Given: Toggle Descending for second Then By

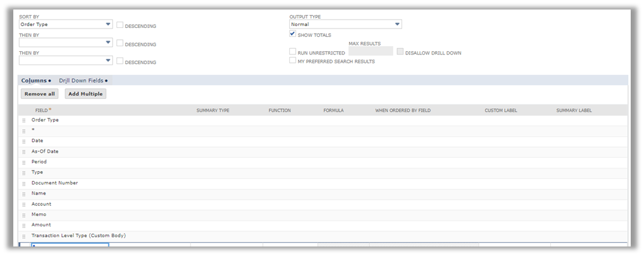Looking at the screenshot, I should pyautogui.click(x=120, y=61).
